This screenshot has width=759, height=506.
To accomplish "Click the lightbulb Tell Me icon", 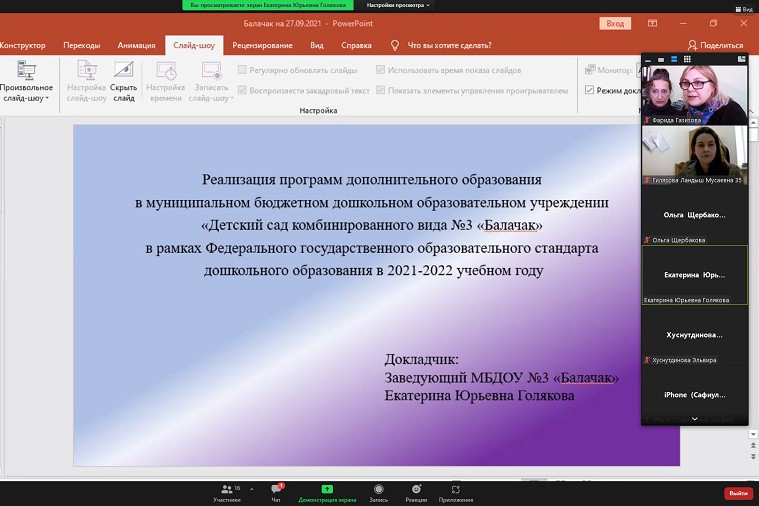I will pyautogui.click(x=395, y=45).
